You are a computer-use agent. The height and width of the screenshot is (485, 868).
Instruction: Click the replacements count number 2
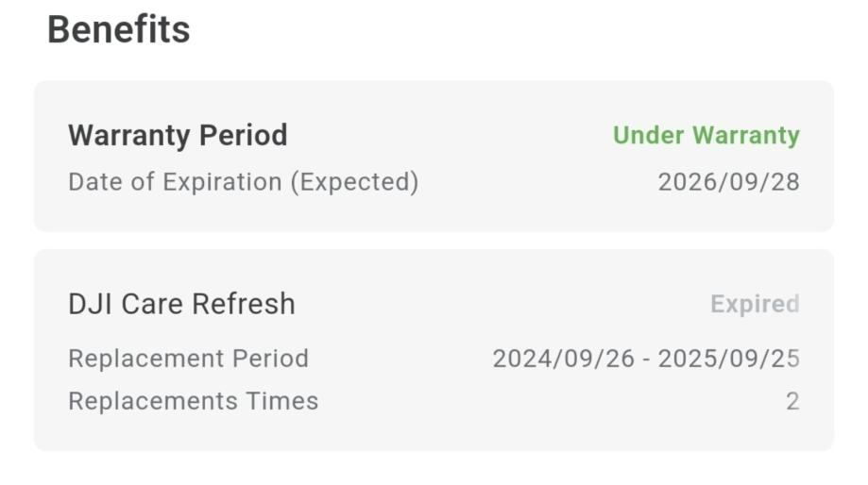coord(792,401)
